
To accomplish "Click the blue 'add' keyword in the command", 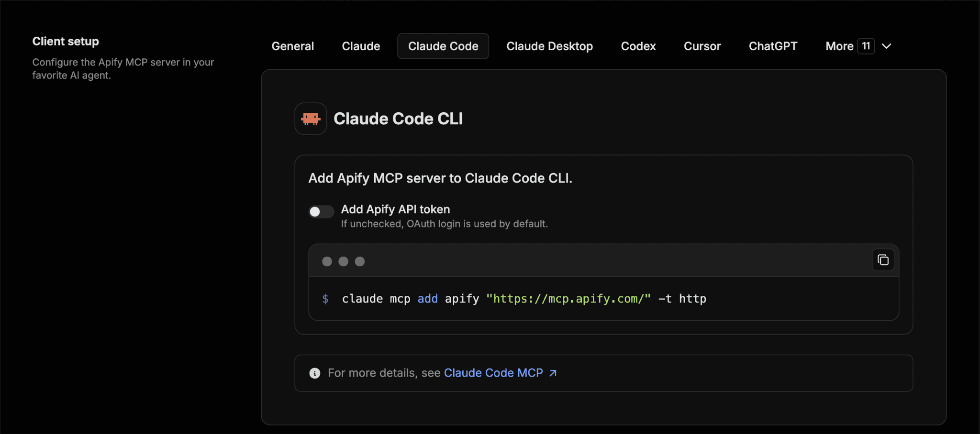I will 428,299.
